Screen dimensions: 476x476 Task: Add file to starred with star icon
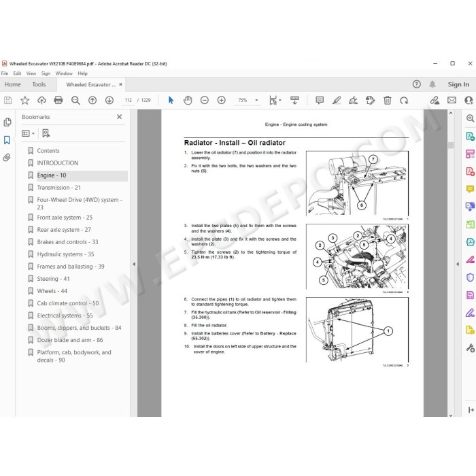25,100
